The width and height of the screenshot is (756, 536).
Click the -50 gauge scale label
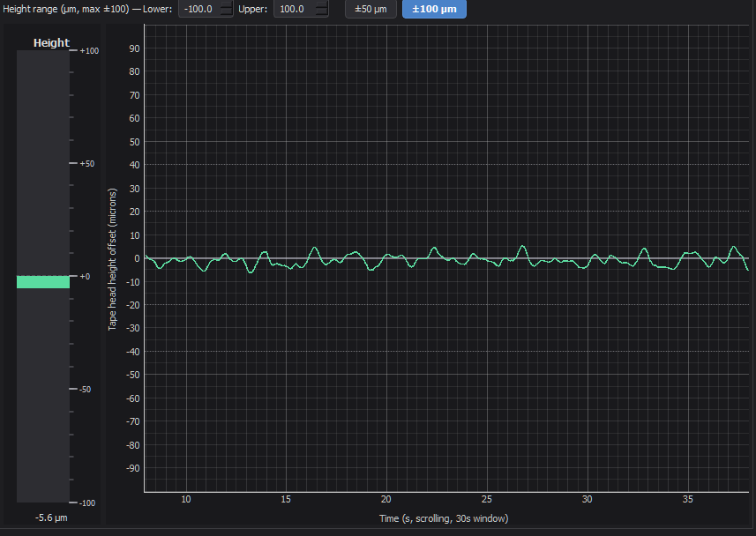[85, 390]
